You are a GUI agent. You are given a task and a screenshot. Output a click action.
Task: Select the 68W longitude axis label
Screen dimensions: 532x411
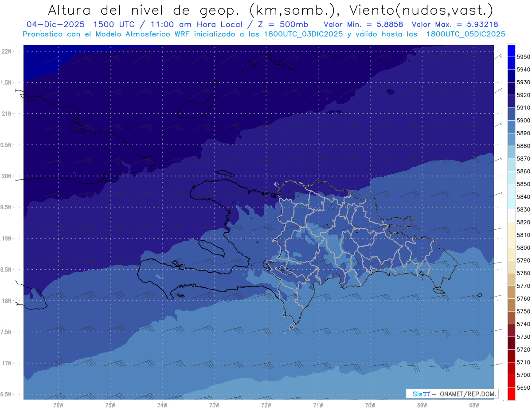point(473,405)
